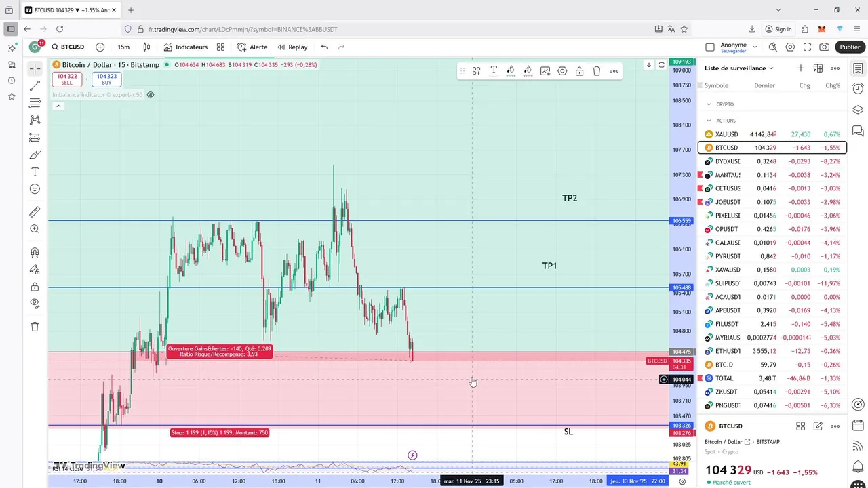The height and width of the screenshot is (488, 868).
Task: Toggle stay in drawing mode pencil lock
Action: 35,270
